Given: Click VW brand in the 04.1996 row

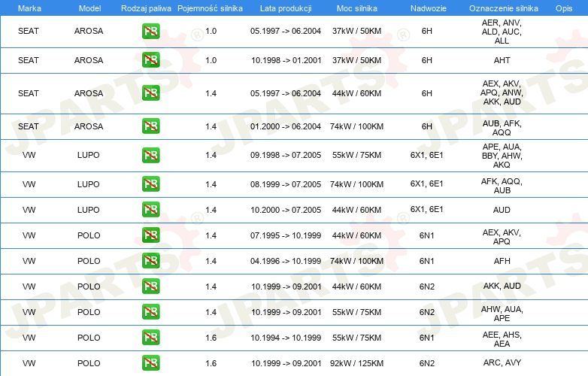Looking at the screenshot, I should pos(29,261).
